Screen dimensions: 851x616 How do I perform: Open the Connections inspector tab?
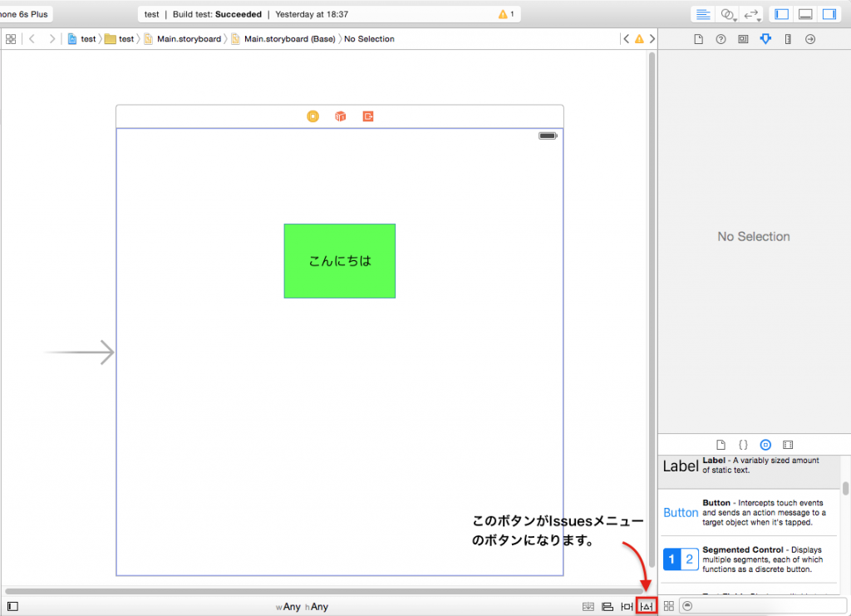[x=810, y=39]
